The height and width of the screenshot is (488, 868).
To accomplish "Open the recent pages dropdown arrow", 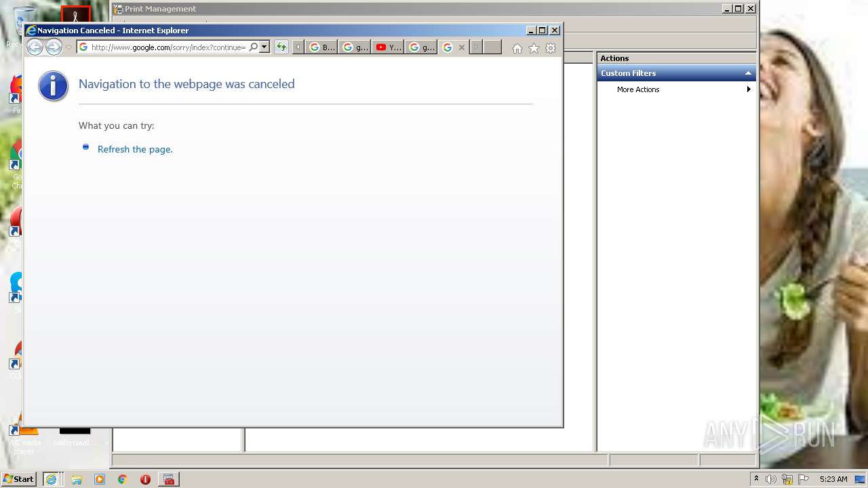I will pyautogui.click(x=68, y=47).
